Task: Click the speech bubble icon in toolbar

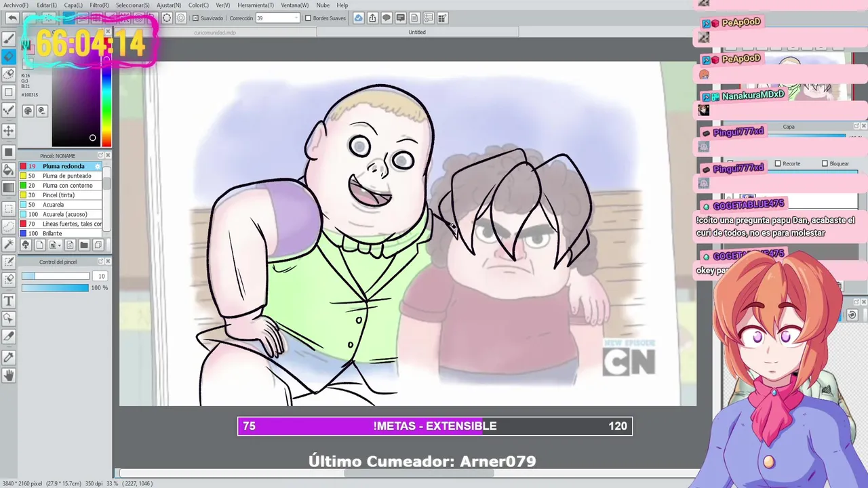Action: pos(387,18)
